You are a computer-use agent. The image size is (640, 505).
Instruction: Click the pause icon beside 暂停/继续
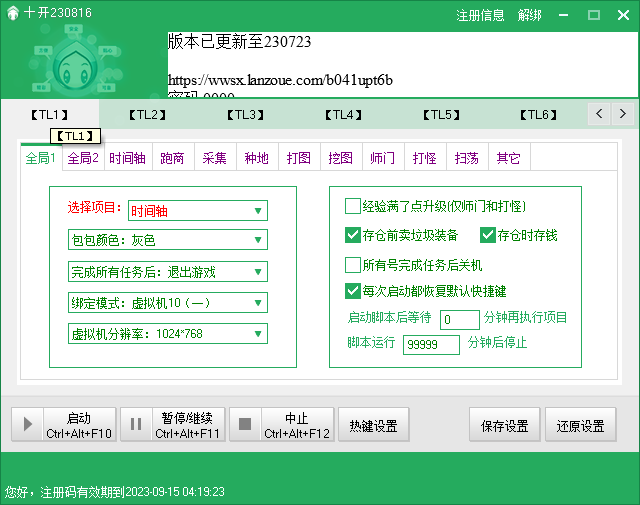tap(136, 426)
